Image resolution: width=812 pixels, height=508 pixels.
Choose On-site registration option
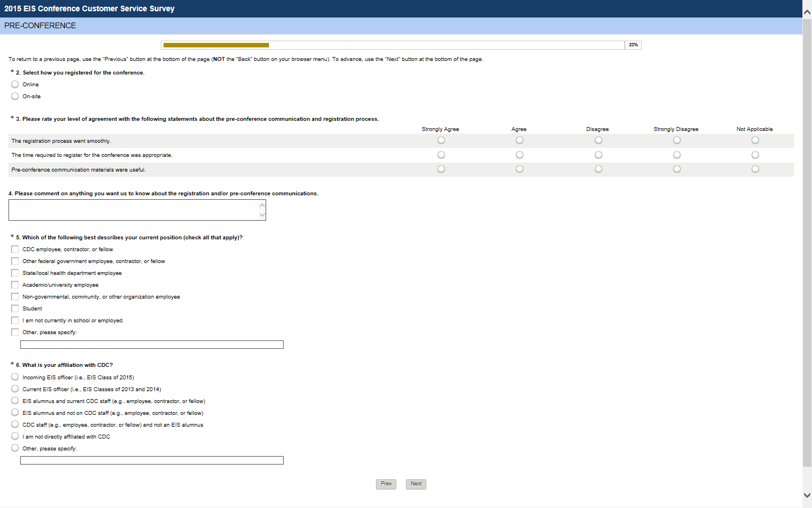coord(15,96)
